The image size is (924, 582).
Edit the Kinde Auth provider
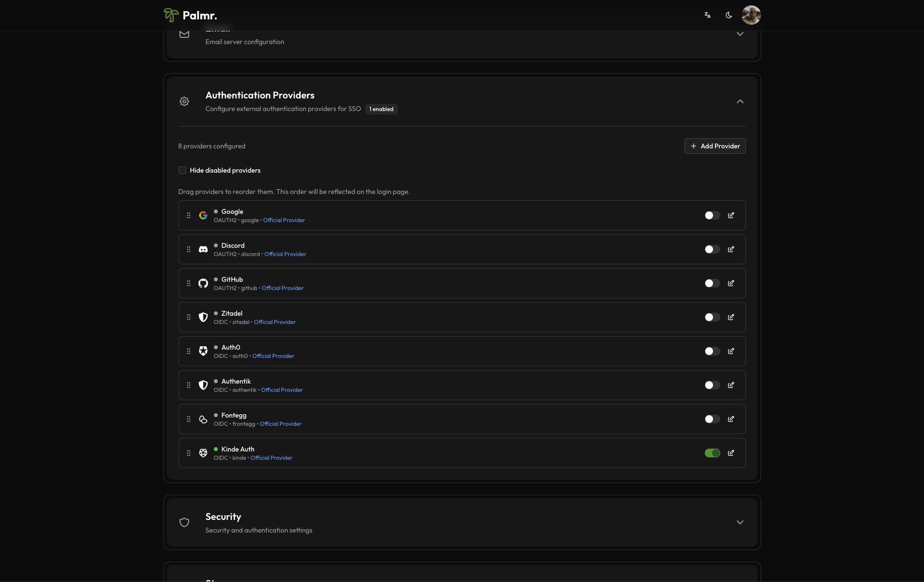pyautogui.click(x=731, y=453)
